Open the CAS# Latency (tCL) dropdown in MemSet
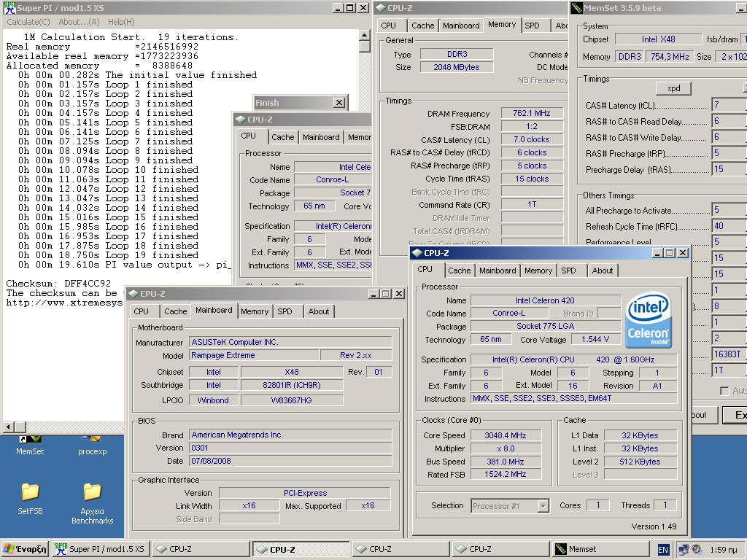This screenshot has width=747, height=560. [729, 105]
